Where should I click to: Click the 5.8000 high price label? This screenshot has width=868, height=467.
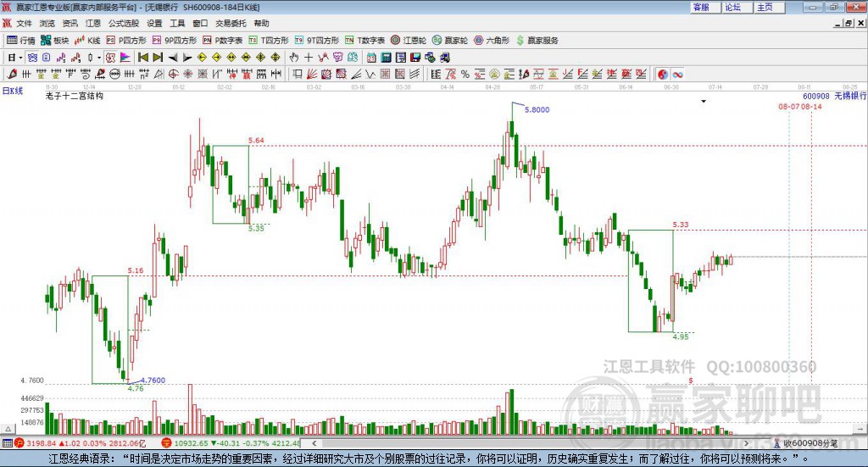tap(537, 109)
